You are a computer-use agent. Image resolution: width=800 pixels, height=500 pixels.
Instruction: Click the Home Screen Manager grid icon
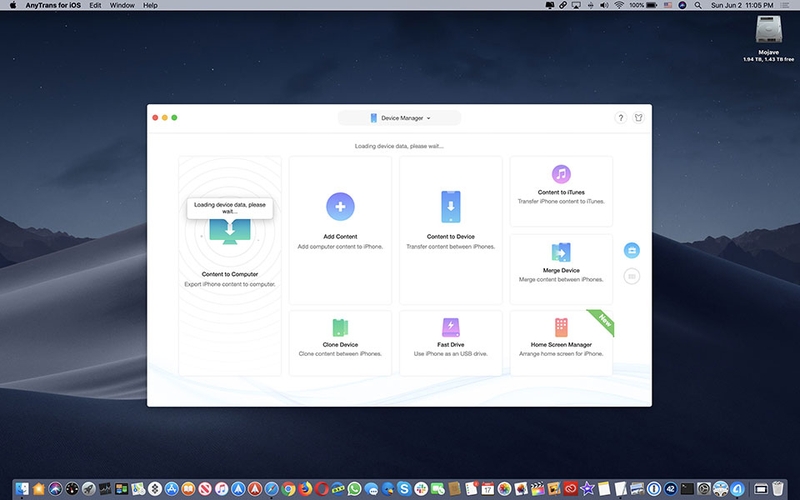(x=561, y=328)
